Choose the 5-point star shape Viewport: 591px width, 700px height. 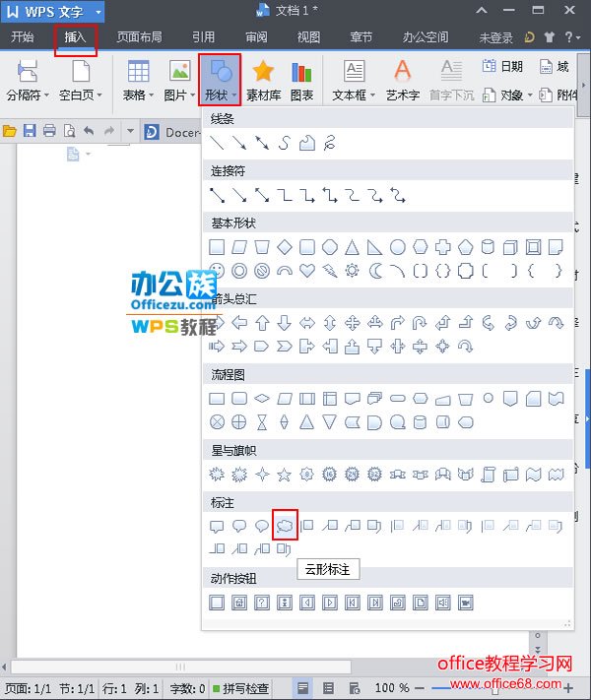[x=284, y=475]
